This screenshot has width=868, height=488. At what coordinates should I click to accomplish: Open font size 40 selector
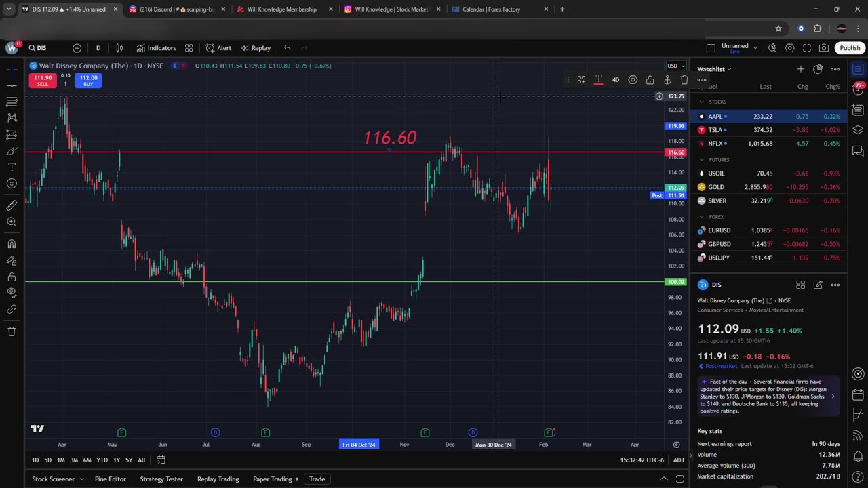click(615, 80)
